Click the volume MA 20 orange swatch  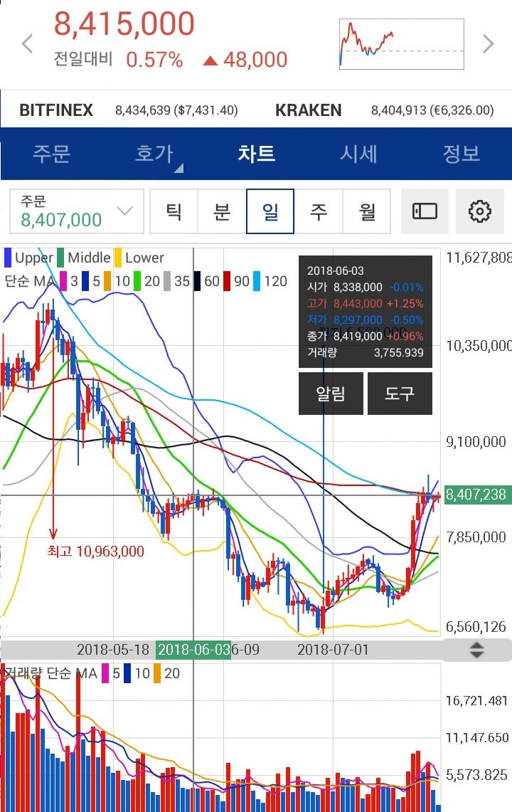pos(157,673)
